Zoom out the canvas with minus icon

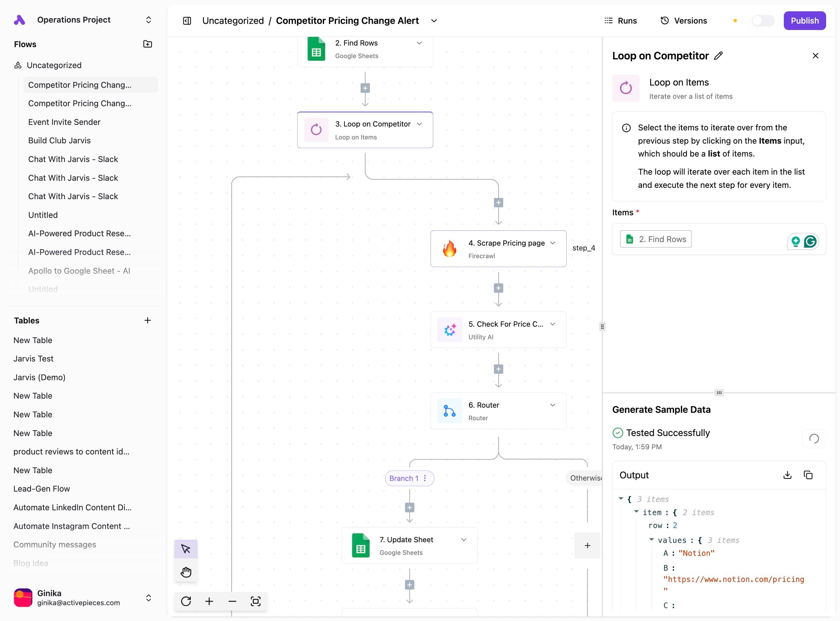point(232,601)
